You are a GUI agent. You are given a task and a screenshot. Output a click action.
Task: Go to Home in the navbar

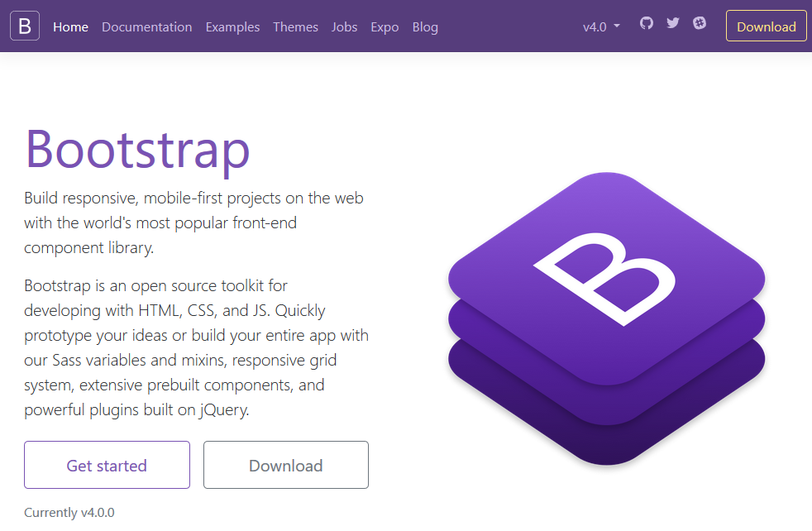click(x=70, y=27)
